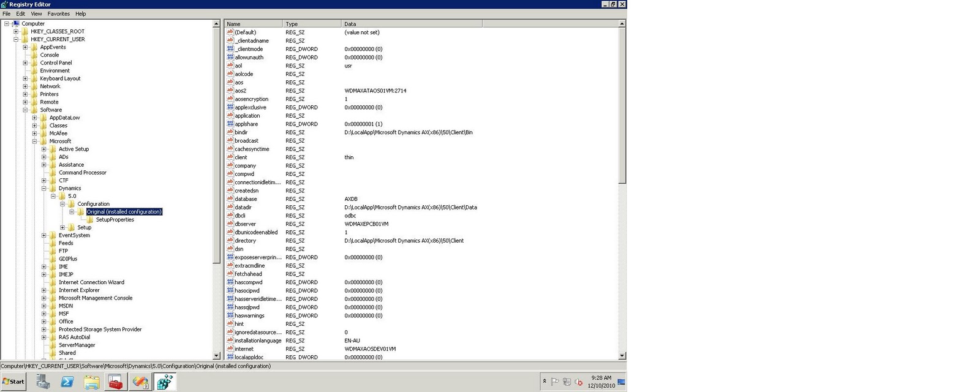980x392 pixels.
Task: Click tree pane scrollbar down arrow
Action: click(x=216, y=356)
